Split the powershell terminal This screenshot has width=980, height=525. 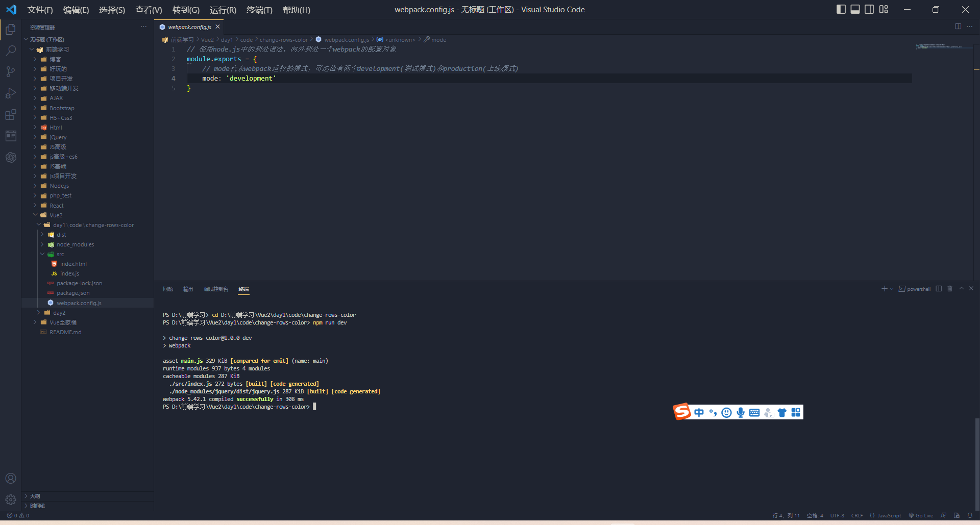(939, 289)
